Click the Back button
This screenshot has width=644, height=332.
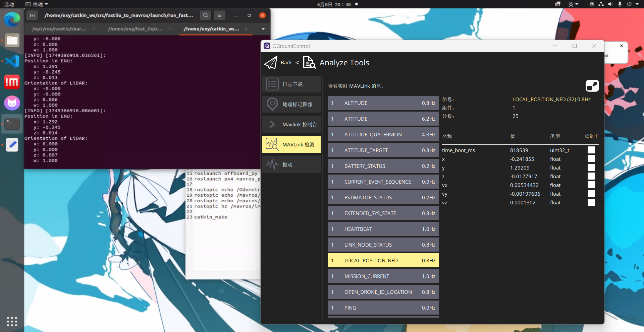coord(286,63)
